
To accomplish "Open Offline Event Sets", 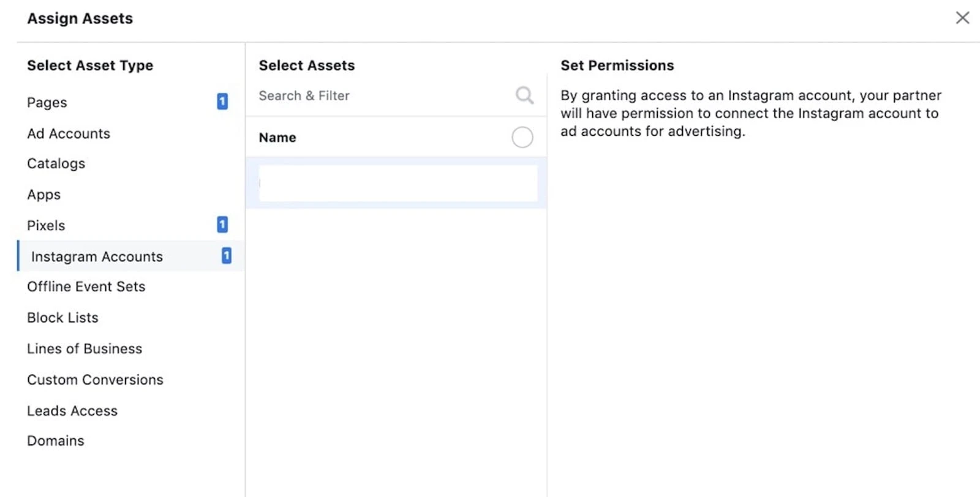I will click(86, 286).
